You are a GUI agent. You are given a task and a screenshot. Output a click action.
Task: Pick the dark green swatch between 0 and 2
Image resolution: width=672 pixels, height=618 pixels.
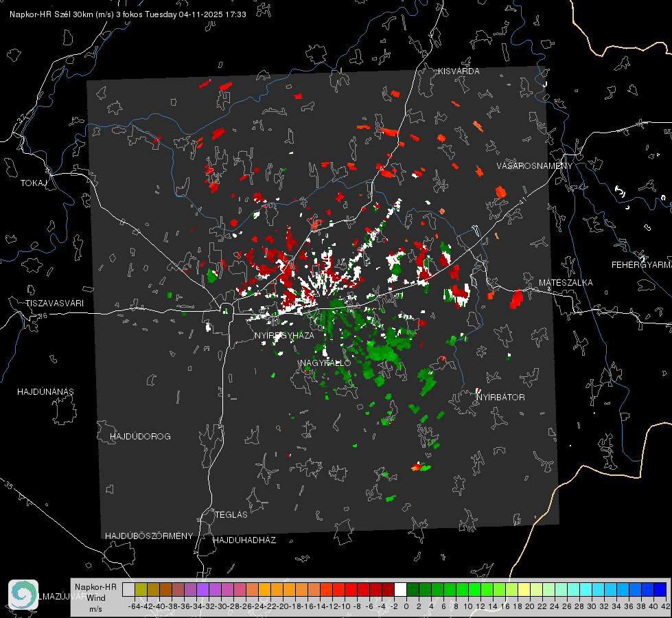click(x=413, y=589)
